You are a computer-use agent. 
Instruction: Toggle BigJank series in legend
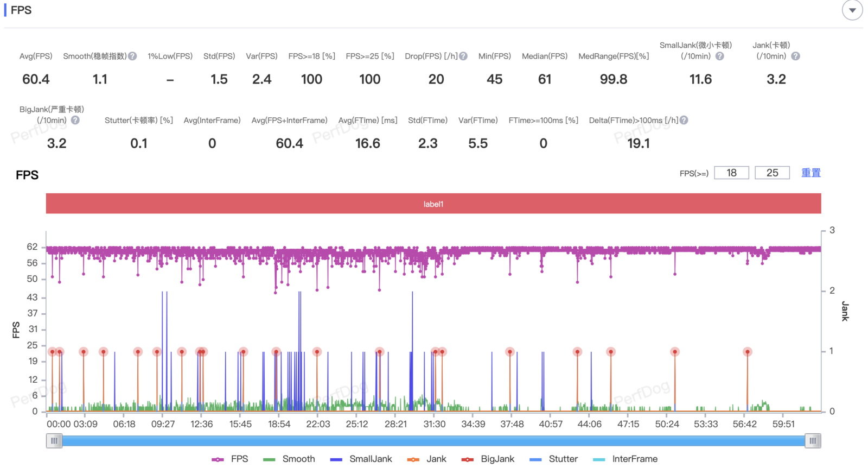coord(488,459)
